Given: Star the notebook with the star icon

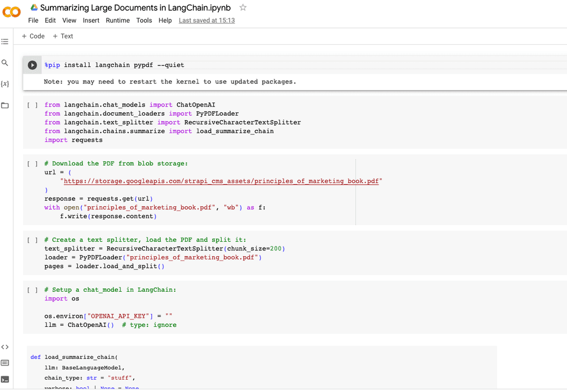Looking at the screenshot, I should pyautogui.click(x=243, y=7).
